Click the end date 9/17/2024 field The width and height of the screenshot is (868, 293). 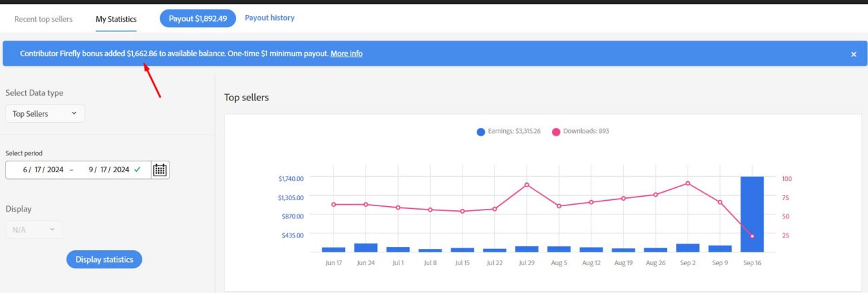(108, 170)
